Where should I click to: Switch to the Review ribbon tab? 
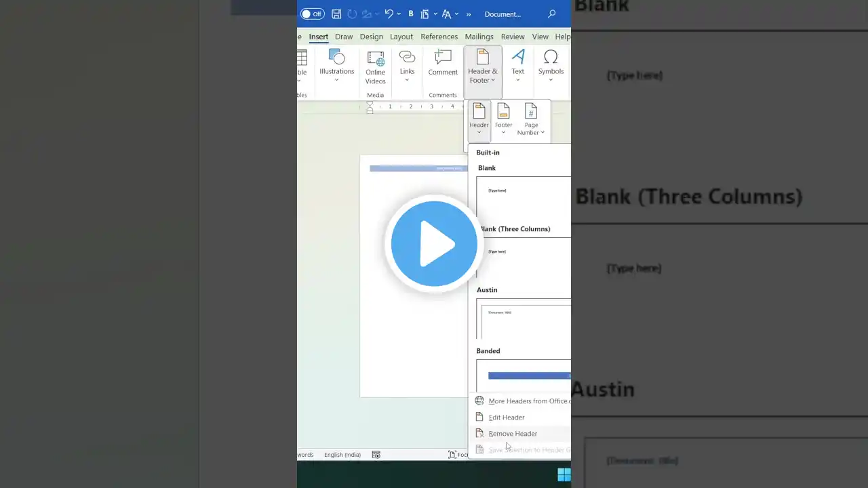[513, 37]
